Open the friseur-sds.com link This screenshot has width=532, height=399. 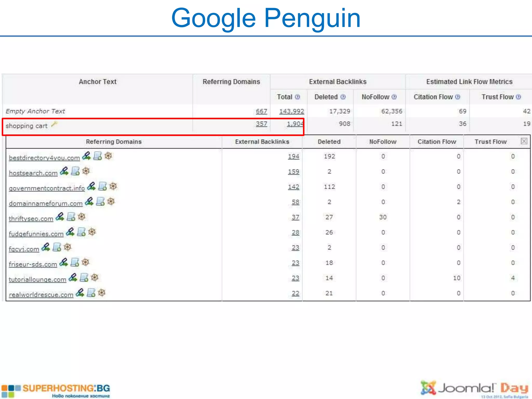point(33,264)
